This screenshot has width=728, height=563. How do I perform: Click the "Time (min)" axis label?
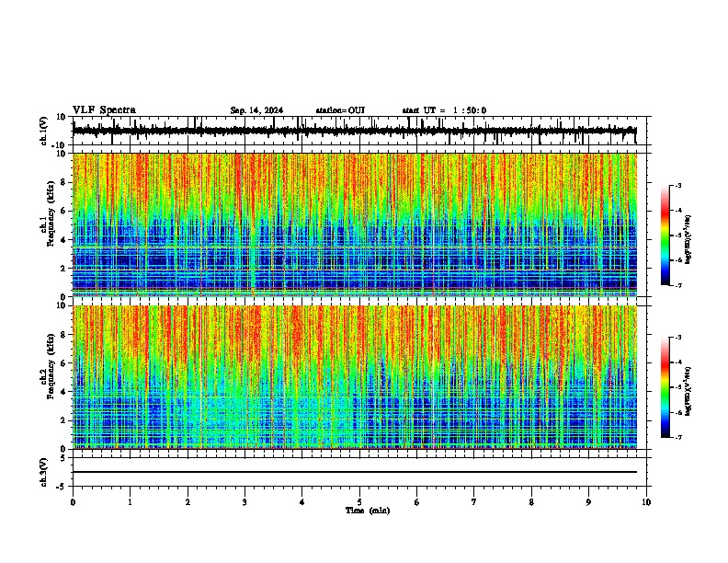(368, 511)
